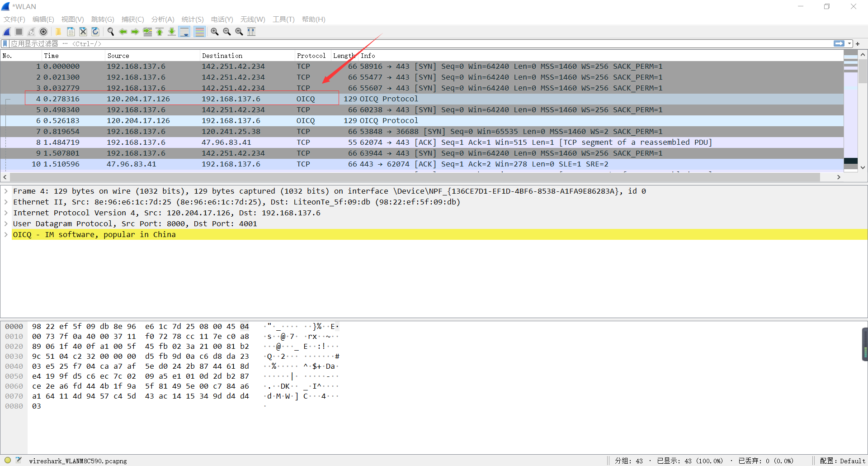Open the 帮助(H) menu
This screenshot has width=868, height=466.
tap(314, 19)
